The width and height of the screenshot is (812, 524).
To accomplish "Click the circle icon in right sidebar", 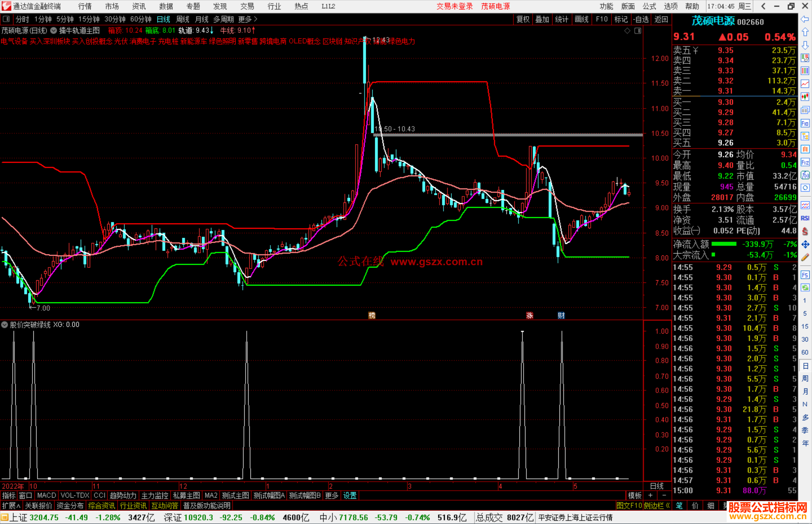I will (x=805, y=188).
